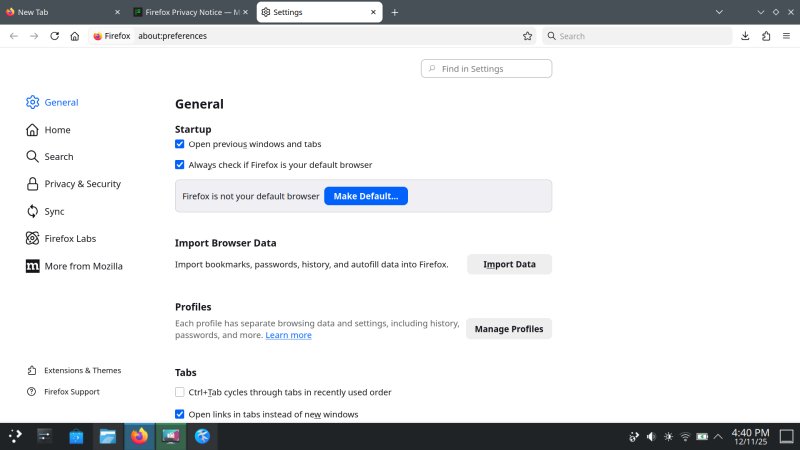The height and width of the screenshot is (450, 800).
Task: Go back using the back arrow
Action: 14,36
